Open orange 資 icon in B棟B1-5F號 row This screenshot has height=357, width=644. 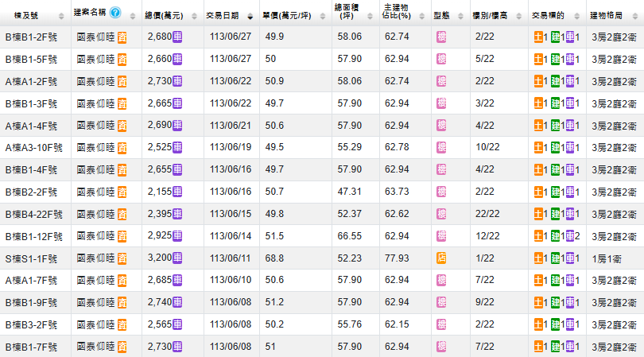coord(122,60)
